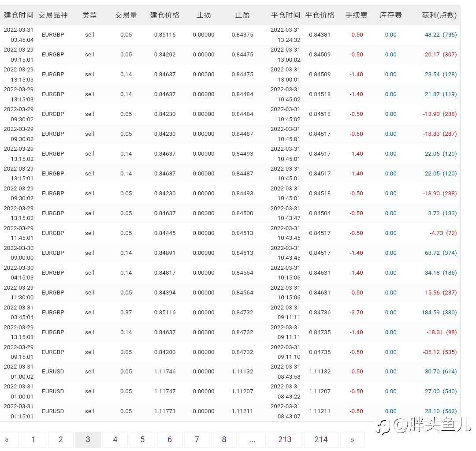Select profit value 8.73 (133)
This screenshot has width=476, height=451.
443,213
